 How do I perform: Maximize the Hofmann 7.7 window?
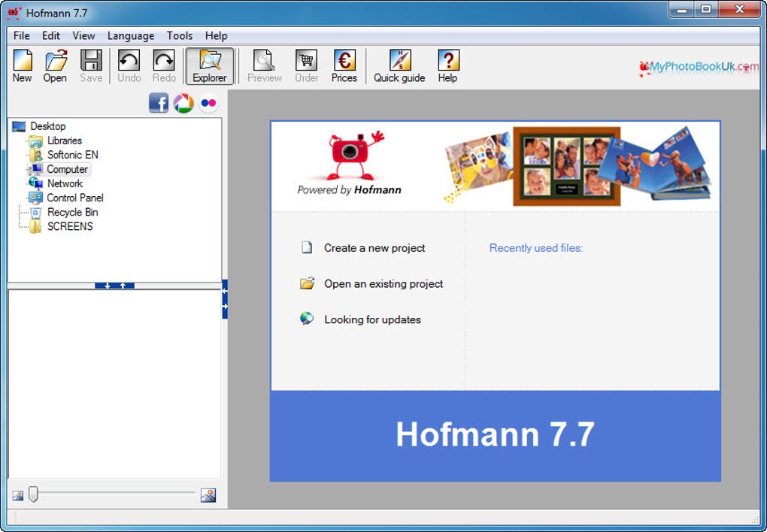(706, 9)
